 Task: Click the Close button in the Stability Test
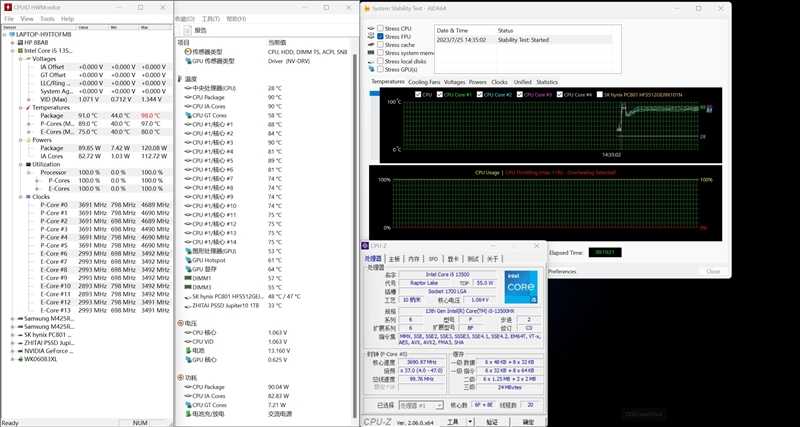tap(713, 271)
